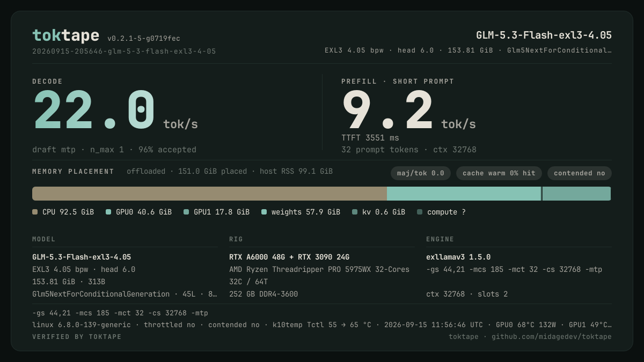Image resolution: width=644 pixels, height=362 pixels.
Task: Click the maj/tok 0.0 pill
Action: coord(421,173)
